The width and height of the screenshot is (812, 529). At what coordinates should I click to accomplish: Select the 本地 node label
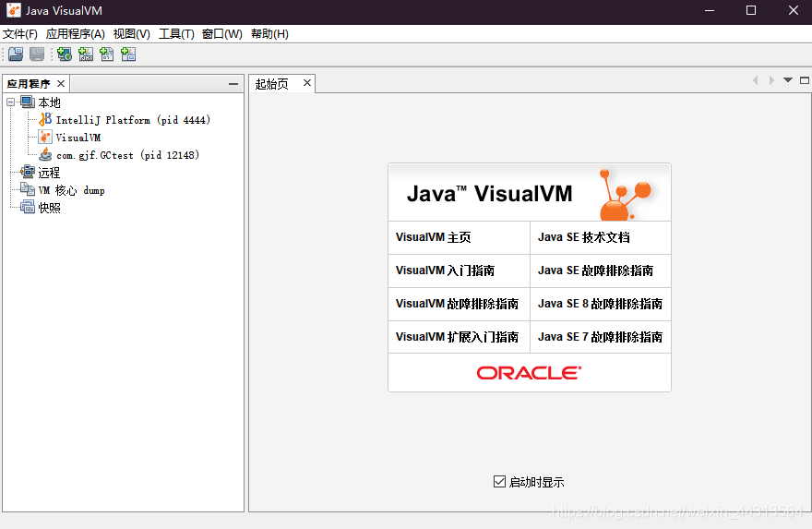(x=49, y=102)
